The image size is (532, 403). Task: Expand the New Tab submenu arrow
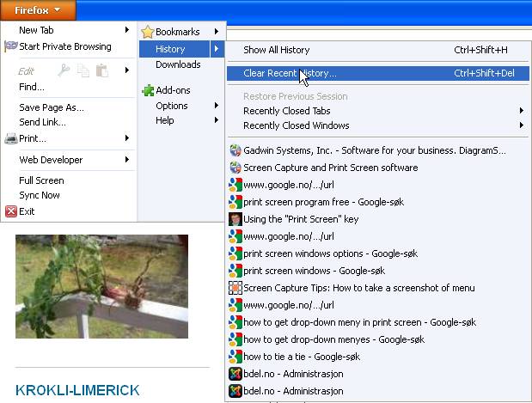[x=127, y=30]
